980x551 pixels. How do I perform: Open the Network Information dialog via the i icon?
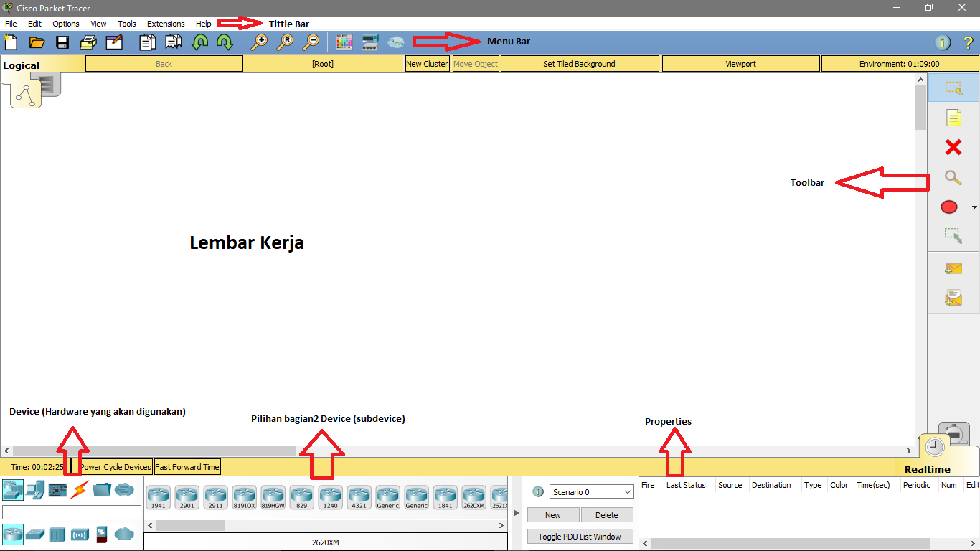coord(942,42)
